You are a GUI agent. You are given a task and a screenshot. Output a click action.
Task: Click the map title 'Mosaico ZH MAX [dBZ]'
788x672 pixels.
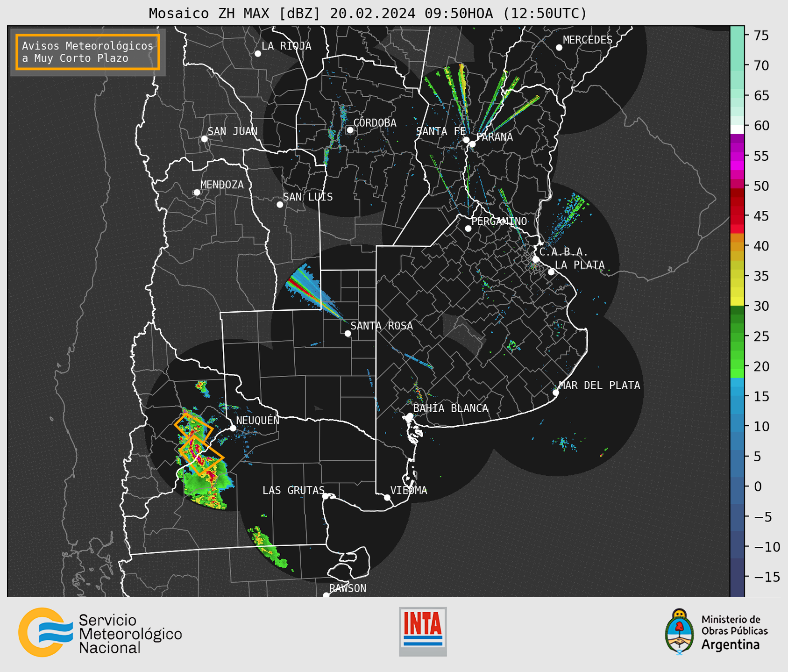[x=235, y=14]
